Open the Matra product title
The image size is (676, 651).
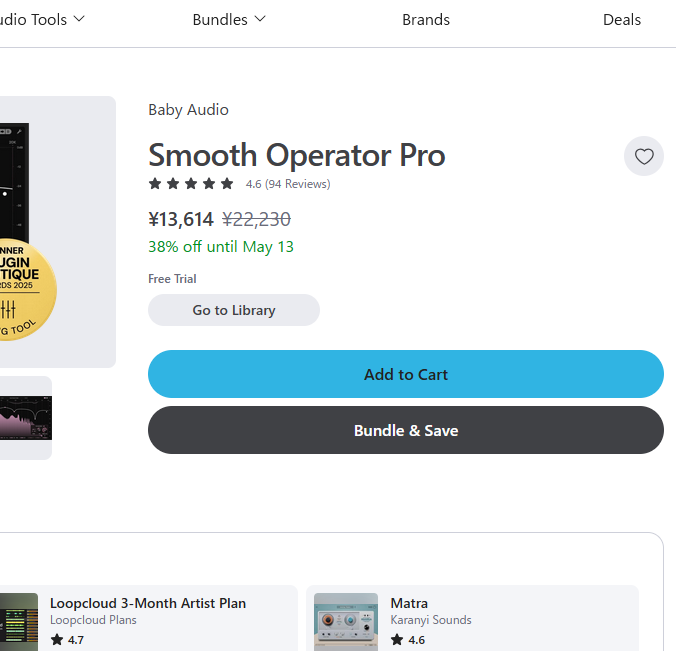point(409,603)
